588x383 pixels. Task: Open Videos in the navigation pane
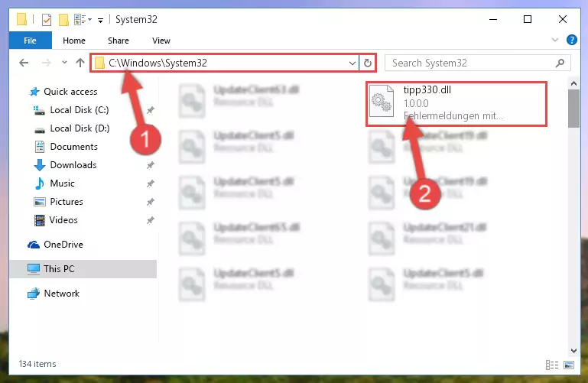coord(63,220)
